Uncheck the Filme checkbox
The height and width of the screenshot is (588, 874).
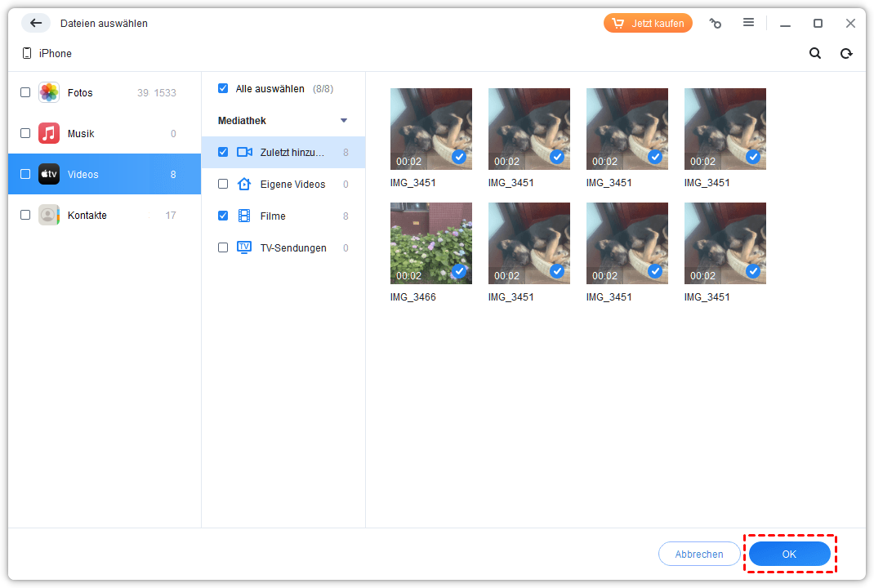pyautogui.click(x=223, y=216)
